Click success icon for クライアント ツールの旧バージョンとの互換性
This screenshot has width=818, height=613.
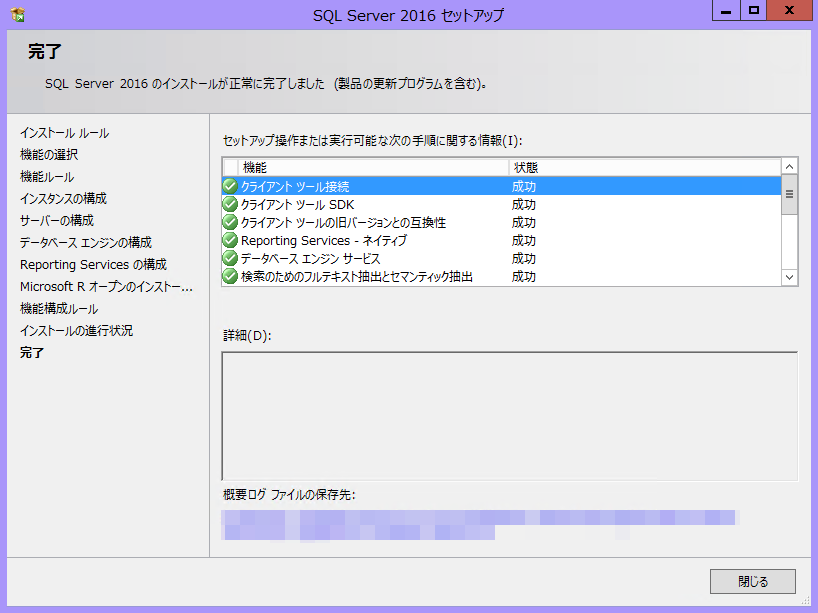(x=230, y=222)
